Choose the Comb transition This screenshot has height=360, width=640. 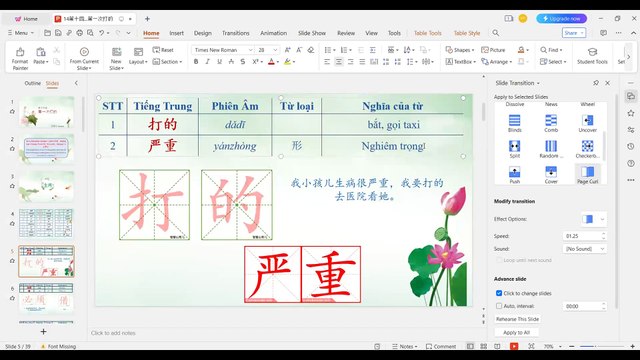point(551,123)
